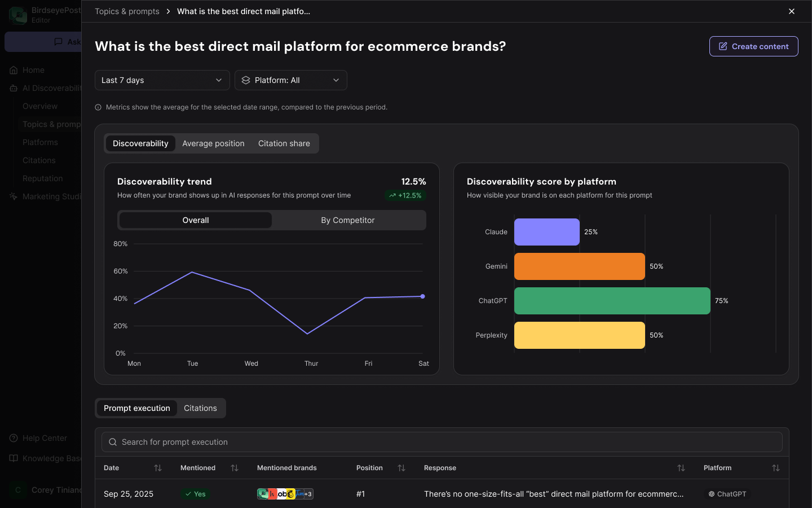Screen dimensions: 812x508
Task: Close the prompt detail panel
Action: (x=792, y=11)
